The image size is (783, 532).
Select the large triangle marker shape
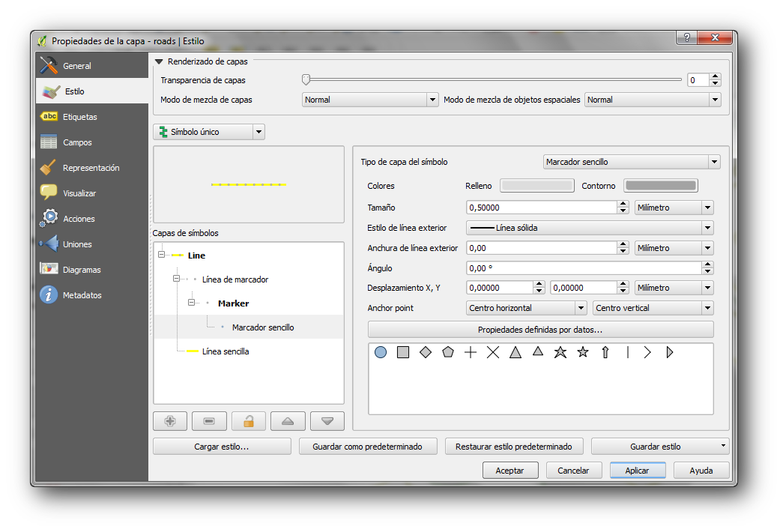[x=516, y=353]
